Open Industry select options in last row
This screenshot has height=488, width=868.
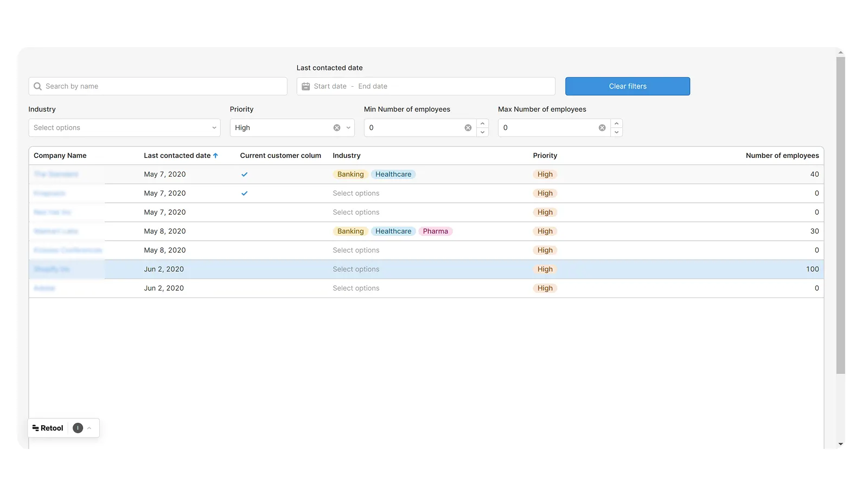(x=356, y=288)
